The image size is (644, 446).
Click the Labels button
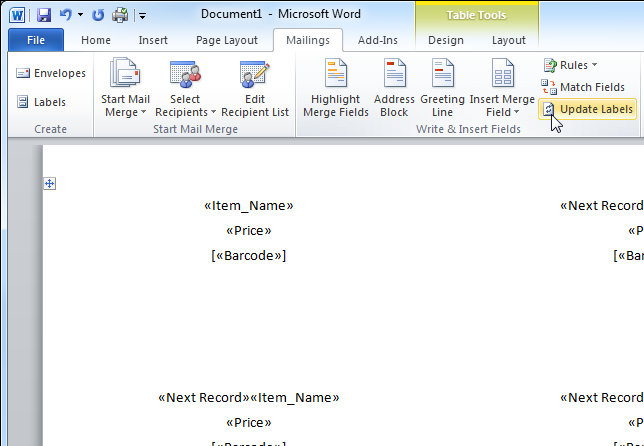click(41, 102)
